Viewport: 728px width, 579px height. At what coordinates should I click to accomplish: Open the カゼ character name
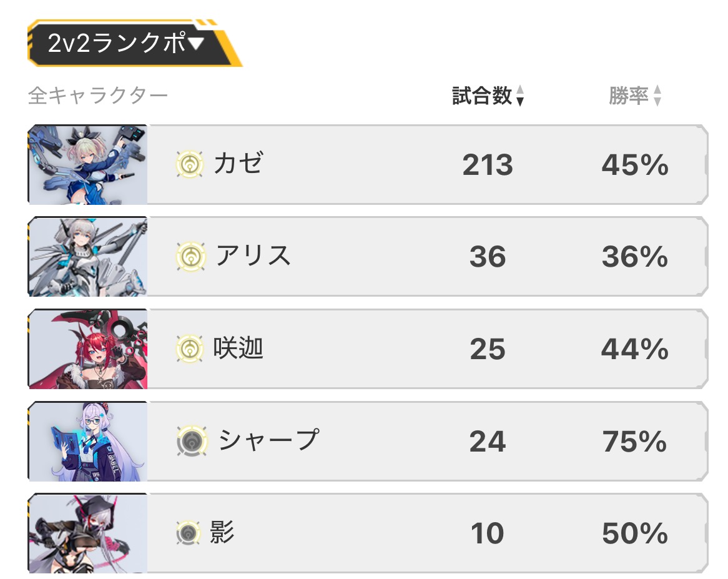click(239, 163)
